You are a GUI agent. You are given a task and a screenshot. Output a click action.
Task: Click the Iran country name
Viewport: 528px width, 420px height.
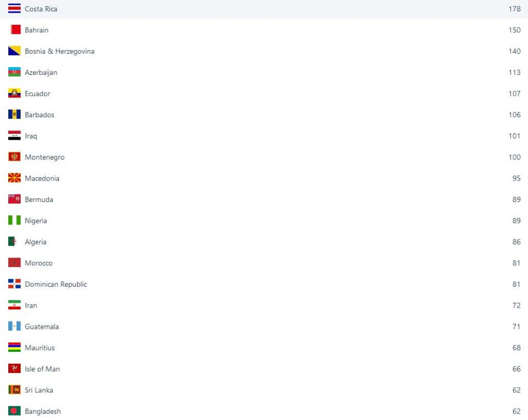pos(31,306)
